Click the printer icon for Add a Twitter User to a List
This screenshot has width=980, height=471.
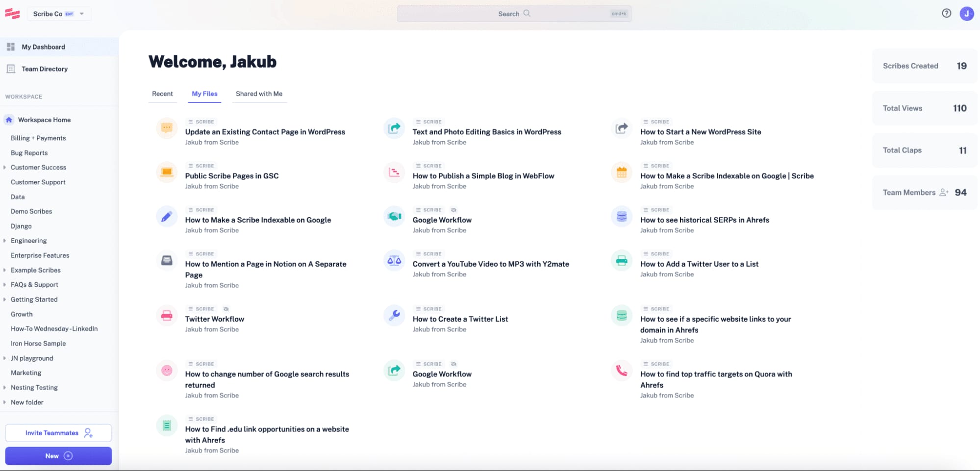click(x=622, y=260)
